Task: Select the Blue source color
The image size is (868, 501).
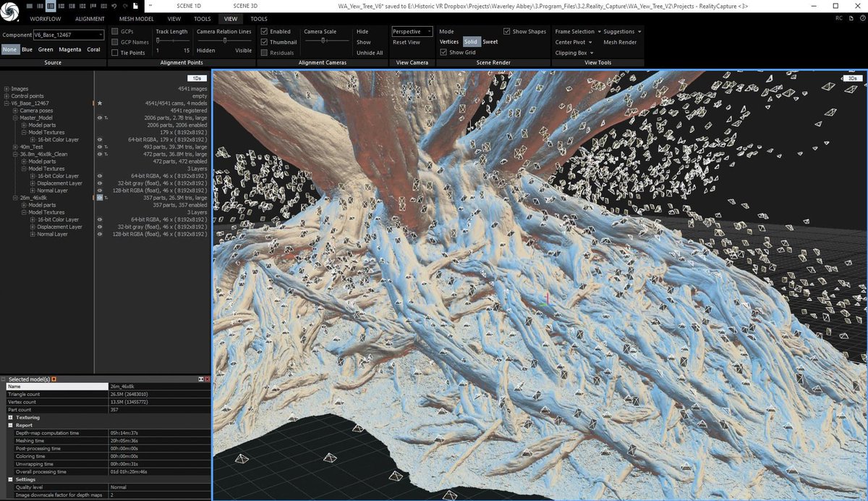Action: point(27,50)
